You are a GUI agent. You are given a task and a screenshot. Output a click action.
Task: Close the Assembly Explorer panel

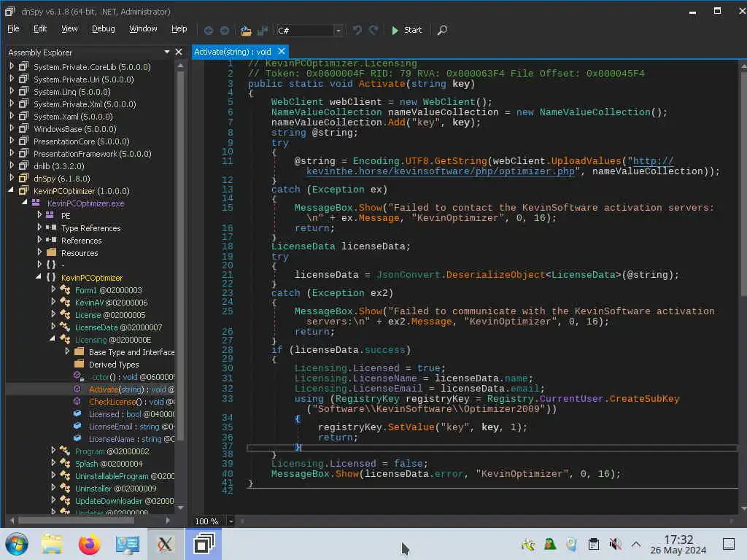tap(179, 52)
